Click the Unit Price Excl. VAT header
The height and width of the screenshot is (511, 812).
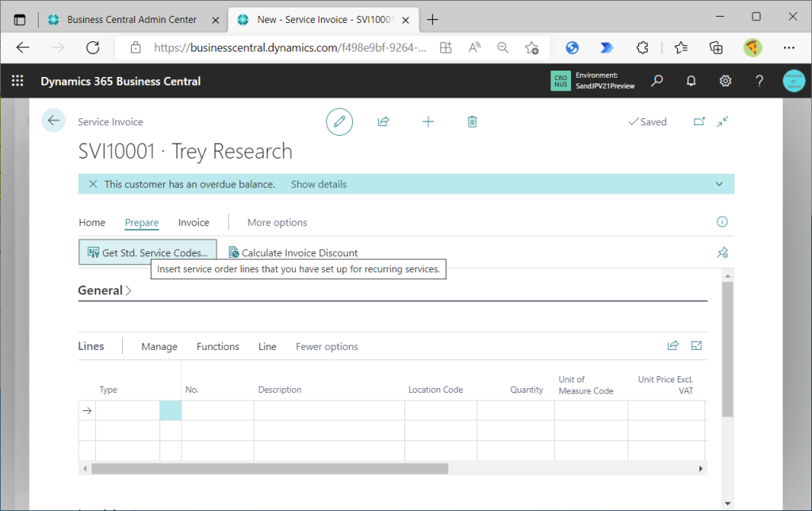(x=665, y=385)
